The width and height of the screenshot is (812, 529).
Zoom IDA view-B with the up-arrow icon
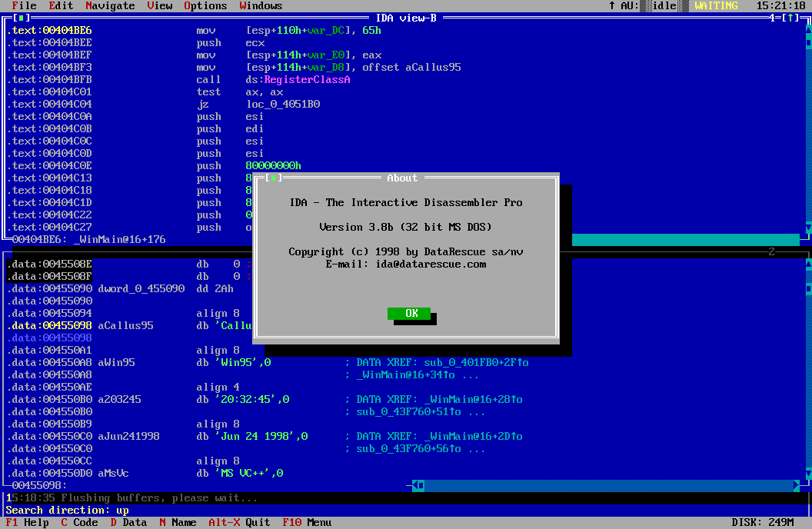point(790,18)
